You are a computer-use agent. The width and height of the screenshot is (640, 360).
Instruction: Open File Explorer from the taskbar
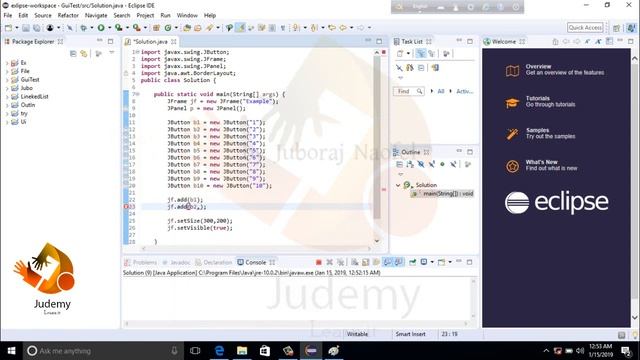coord(242,351)
